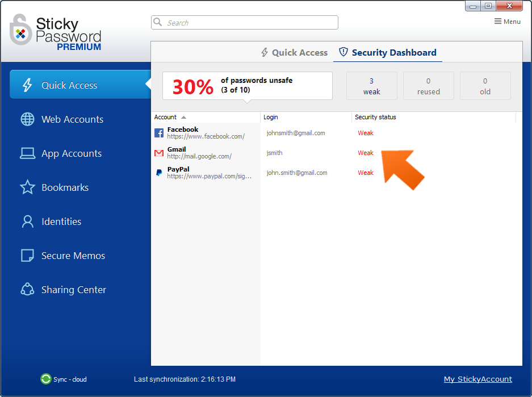Viewport: 532px width, 397px height.
Task: Click the Gmail envelope icon
Action: pyautogui.click(x=159, y=153)
